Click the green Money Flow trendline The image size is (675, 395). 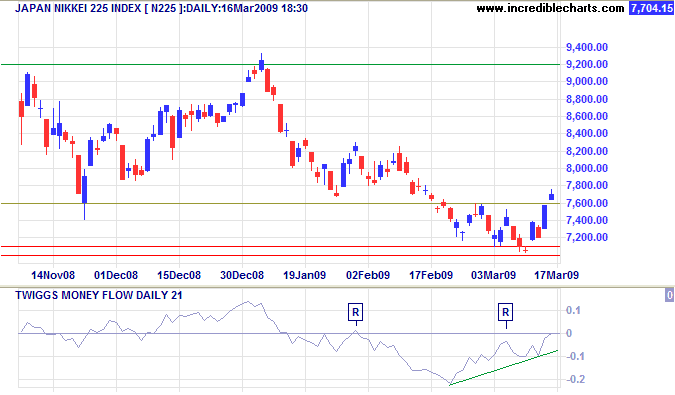coord(504,367)
